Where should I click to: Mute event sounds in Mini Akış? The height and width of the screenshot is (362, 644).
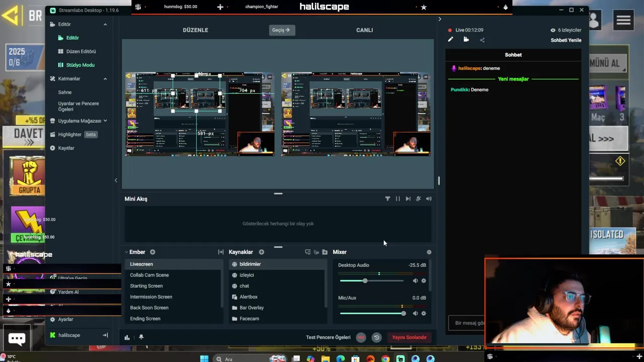418,199
